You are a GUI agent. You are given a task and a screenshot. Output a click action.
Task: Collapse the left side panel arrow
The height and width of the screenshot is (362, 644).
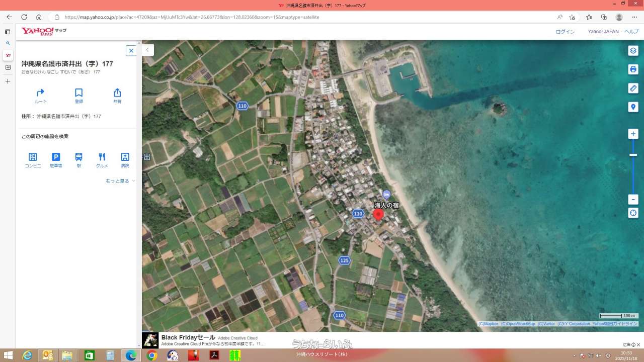coord(147,50)
